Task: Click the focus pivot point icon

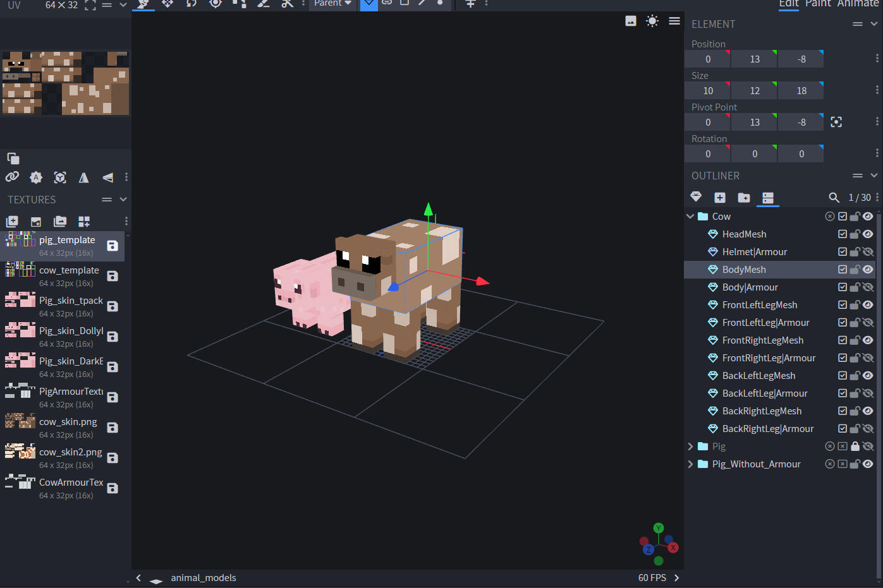Action: (x=836, y=122)
